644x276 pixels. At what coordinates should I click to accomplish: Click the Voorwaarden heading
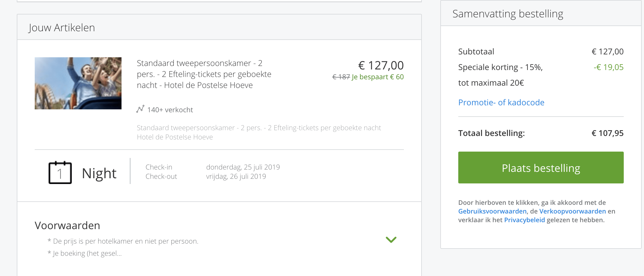(x=67, y=225)
